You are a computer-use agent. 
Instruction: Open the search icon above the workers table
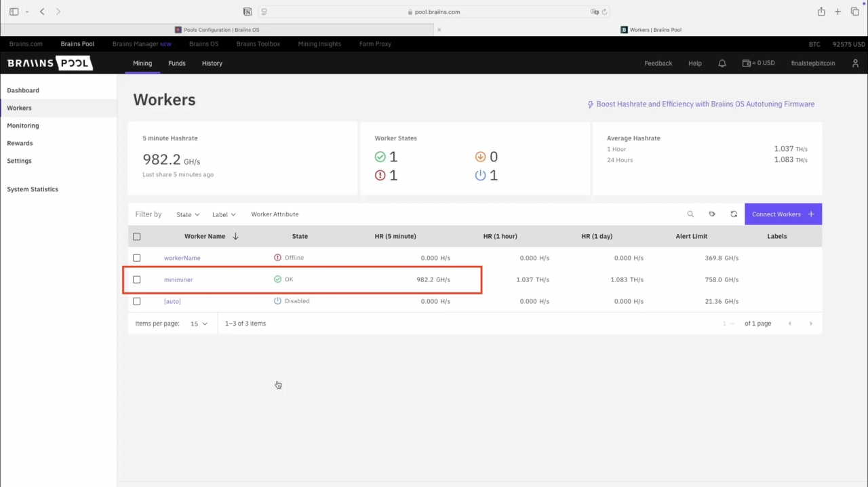pyautogui.click(x=690, y=214)
